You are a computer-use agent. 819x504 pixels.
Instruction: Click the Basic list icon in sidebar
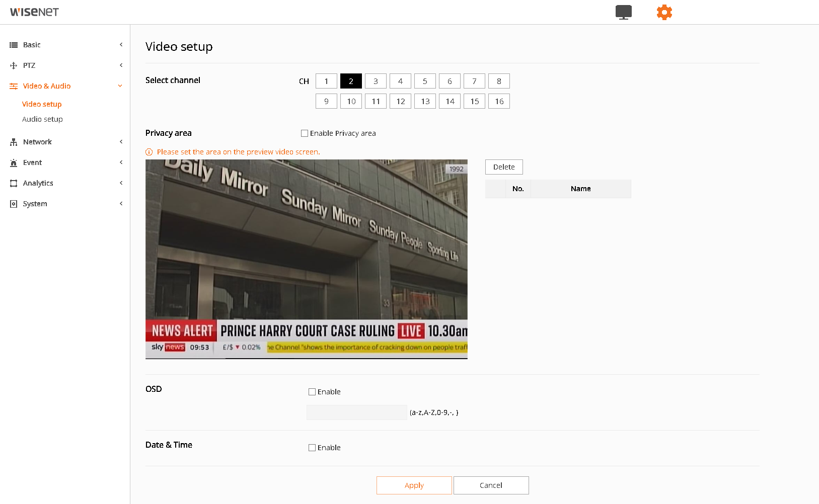[14, 45]
